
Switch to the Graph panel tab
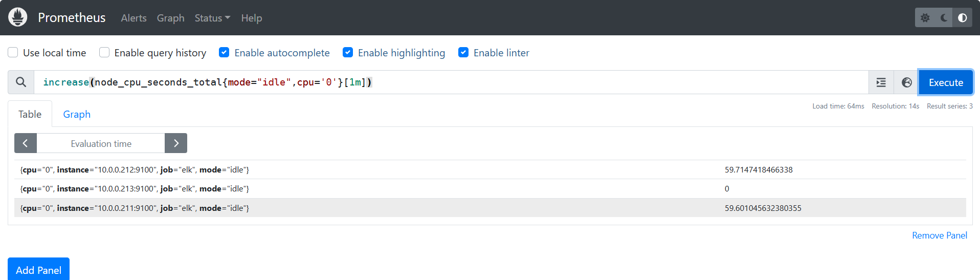tap(77, 114)
